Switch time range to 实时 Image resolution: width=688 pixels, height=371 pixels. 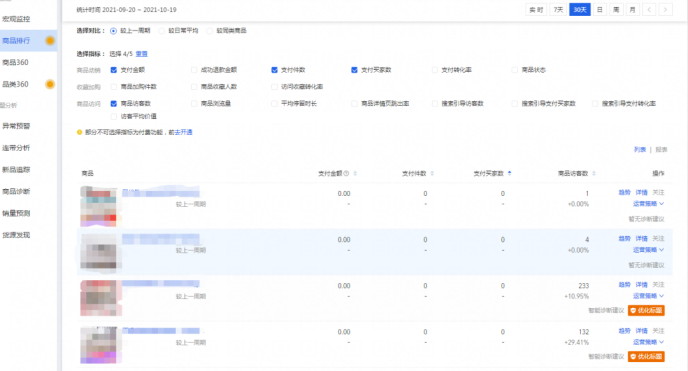pyautogui.click(x=536, y=10)
